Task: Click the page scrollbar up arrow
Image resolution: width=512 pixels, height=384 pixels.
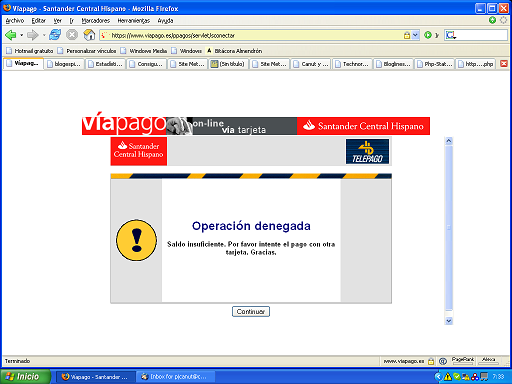Action: (449, 141)
